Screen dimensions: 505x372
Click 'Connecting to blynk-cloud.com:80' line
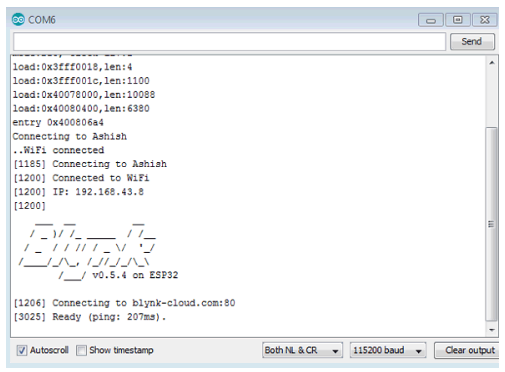(x=144, y=303)
